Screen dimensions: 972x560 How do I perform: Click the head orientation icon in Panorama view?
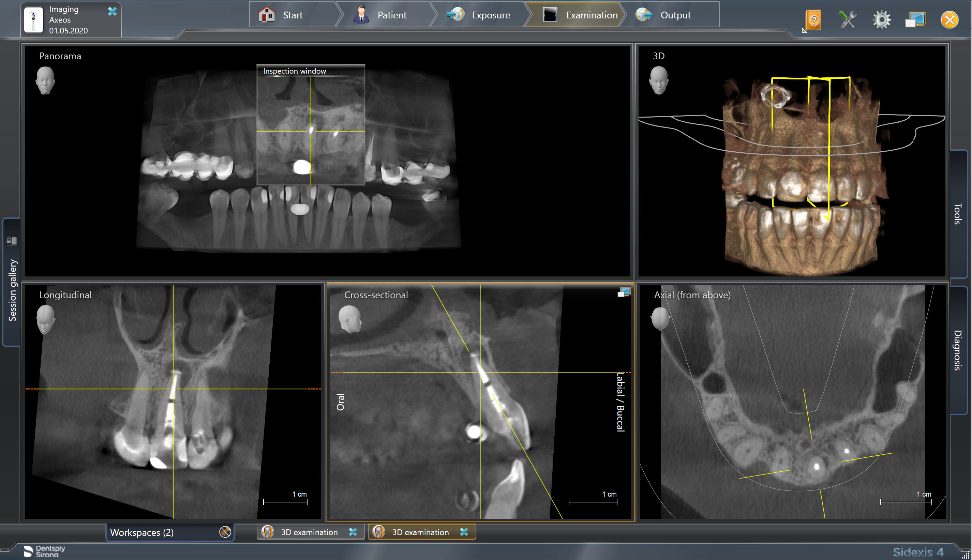click(45, 80)
